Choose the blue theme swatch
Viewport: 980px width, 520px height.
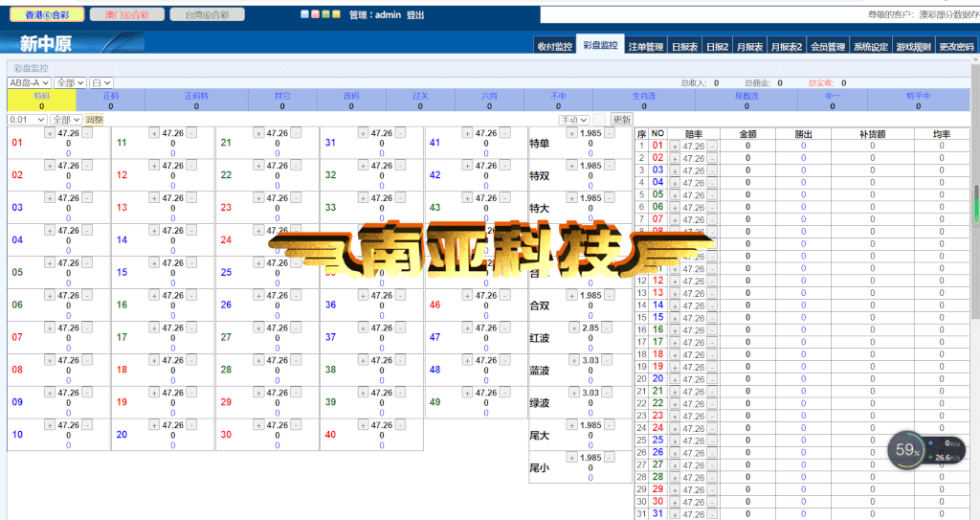coord(305,13)
